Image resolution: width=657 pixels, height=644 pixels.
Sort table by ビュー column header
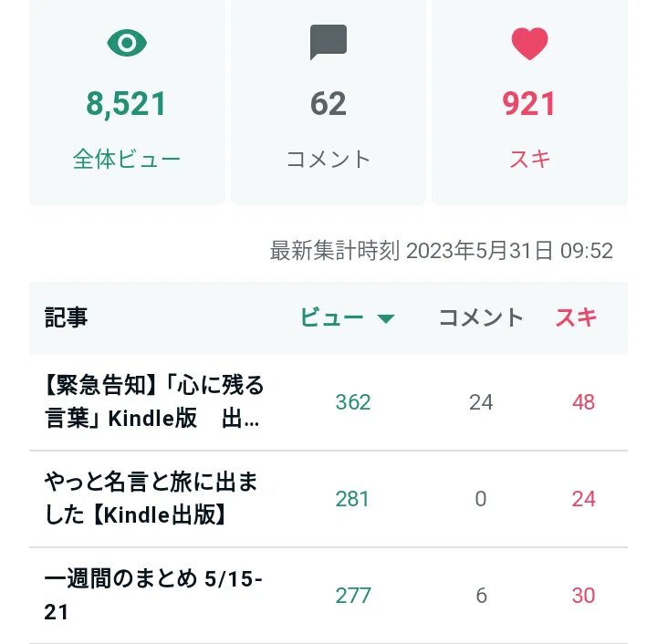click(x=331, y=317)
